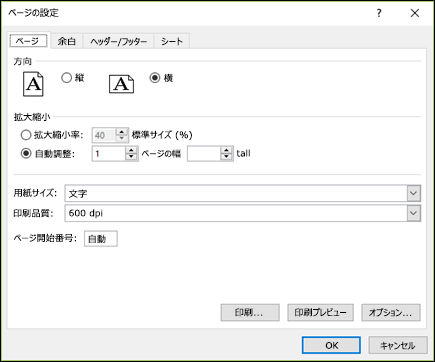This screenshot has width=435, height=362.
Task: Click the キャンセル button
Action: pyautogui.click(x=398, y=345)
